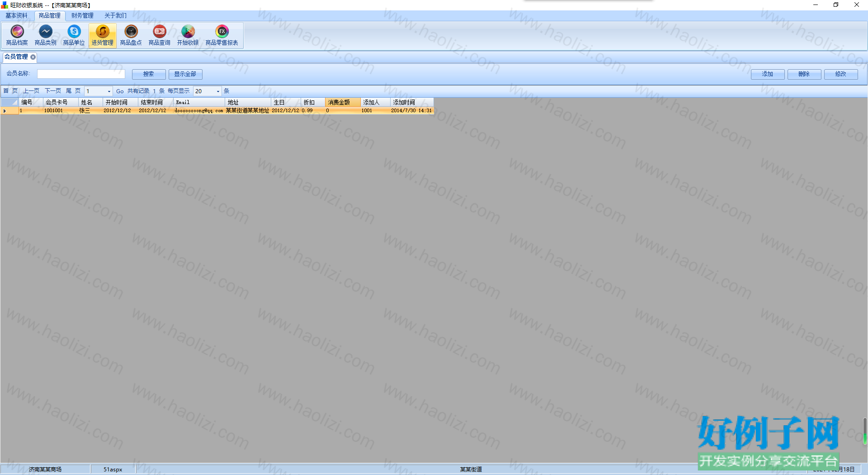Select the cell with card number 1001001
This screenshot has height=475, width=868.
pos(61,111)
